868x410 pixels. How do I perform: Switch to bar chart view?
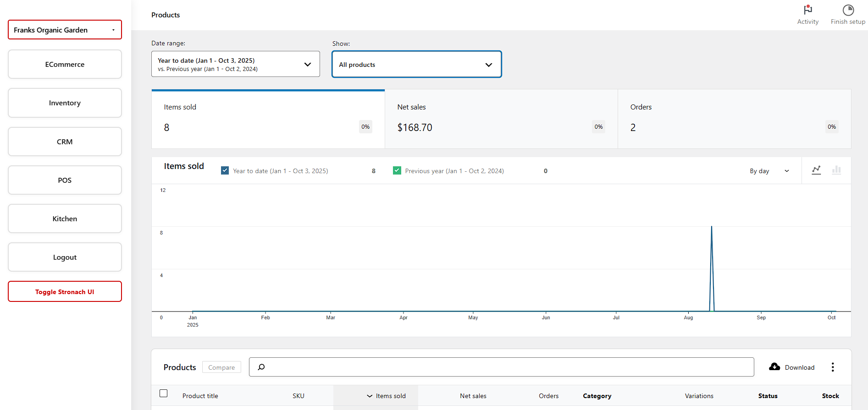(x=836, y=170)
